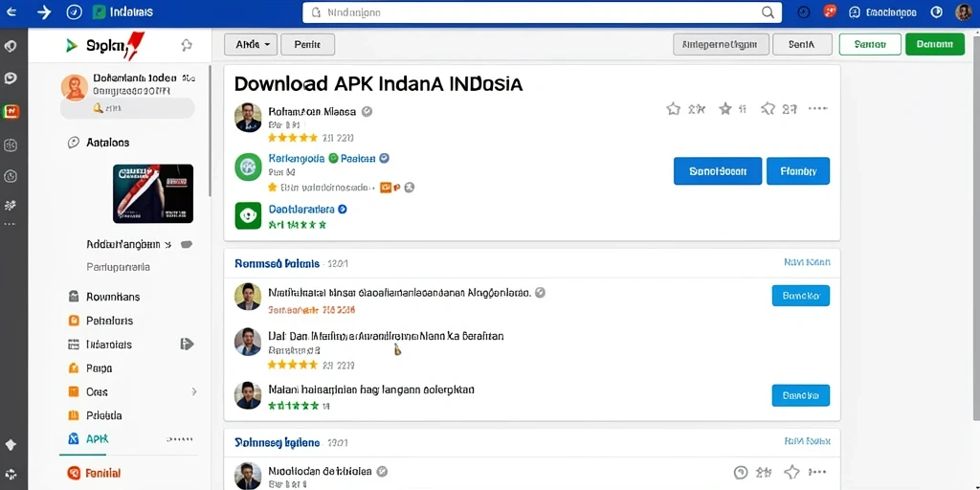Click the green play-store triangle logo
The width and height of the screenshot is (980, 490).
point(71,45)
